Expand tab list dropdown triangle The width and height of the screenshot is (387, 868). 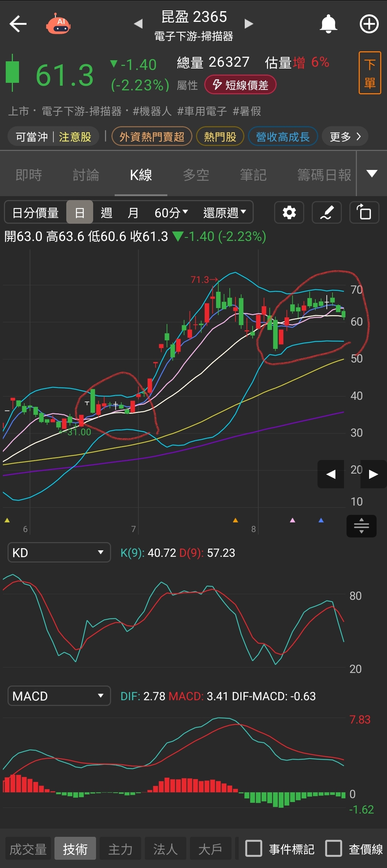(372, 174)
